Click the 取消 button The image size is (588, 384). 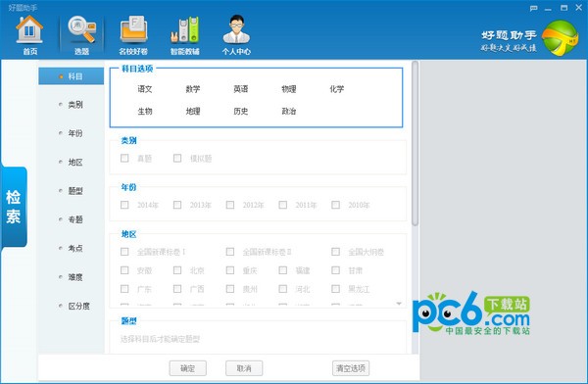(244, 368)
